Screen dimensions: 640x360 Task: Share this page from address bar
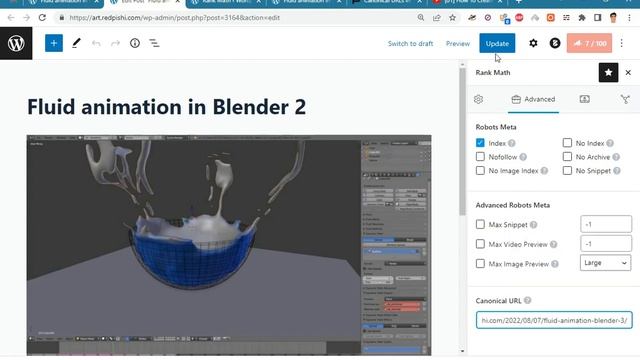point(437,18)
